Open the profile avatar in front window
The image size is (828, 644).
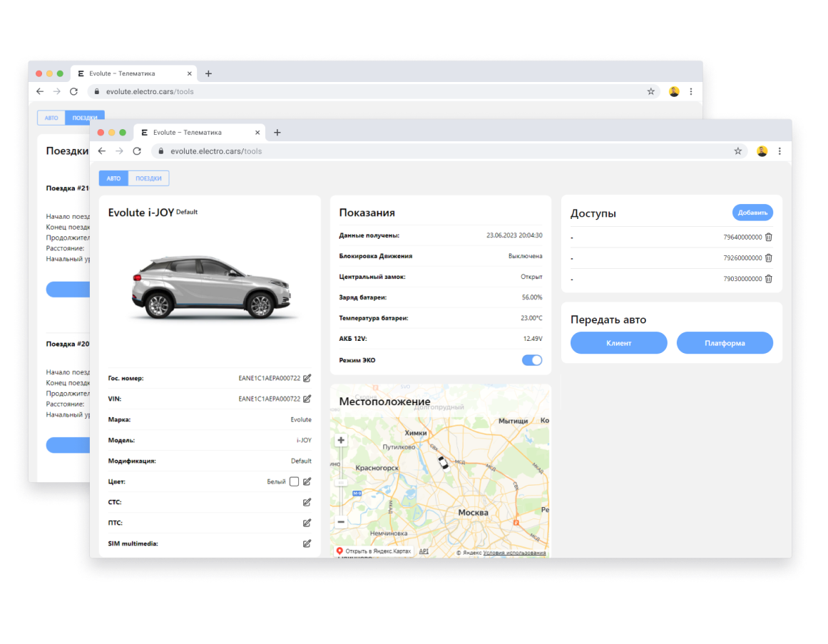762,151
